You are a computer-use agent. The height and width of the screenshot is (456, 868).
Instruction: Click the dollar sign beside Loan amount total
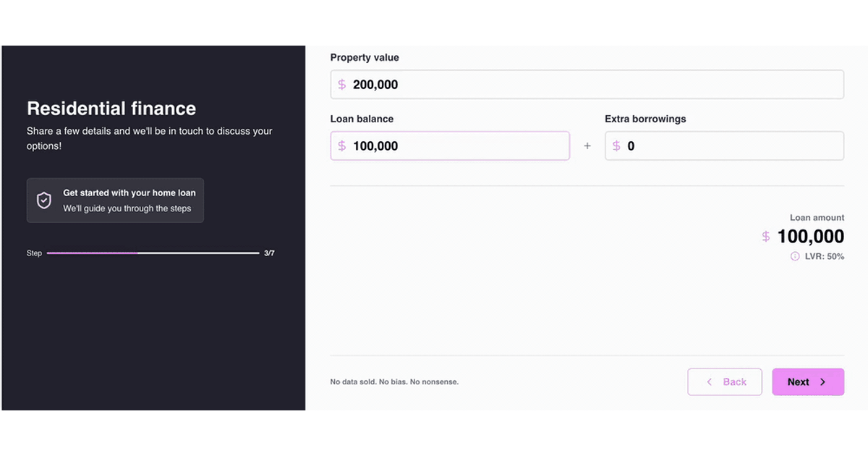tap(766, 237)
